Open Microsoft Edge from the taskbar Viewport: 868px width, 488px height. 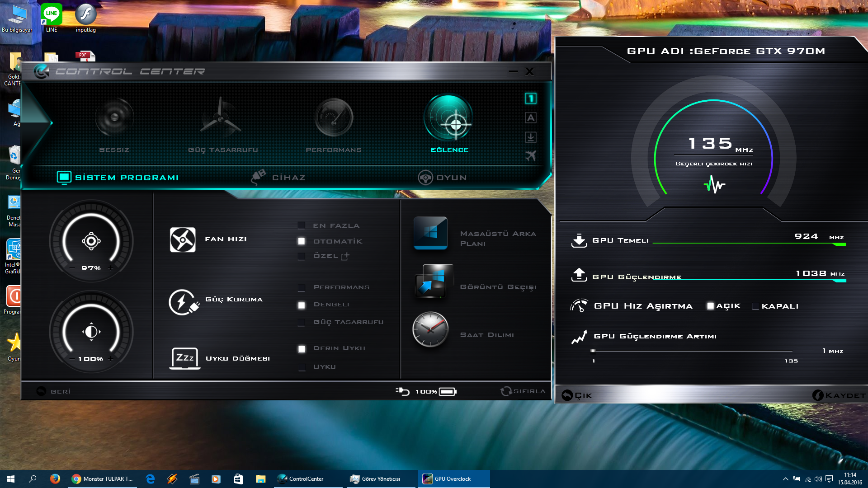tap(151, 479)
